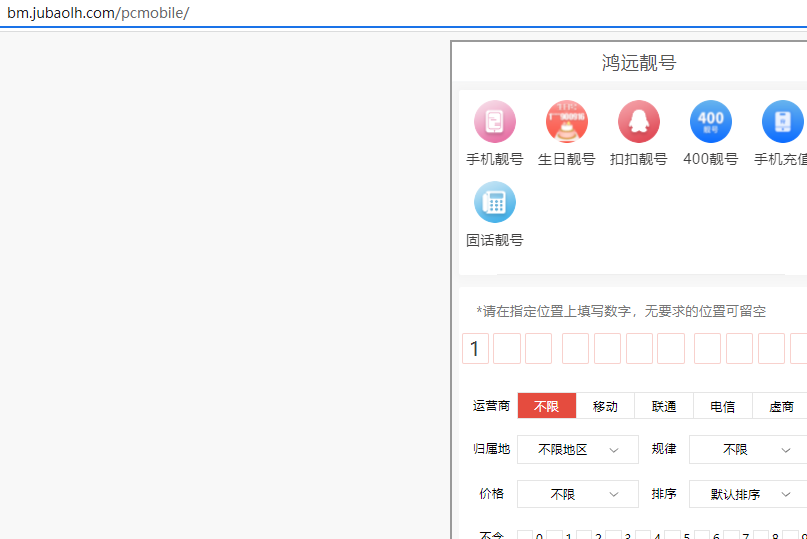The image size is (807, 539).
Task: Click the second empty digit box
Action: 507,349
